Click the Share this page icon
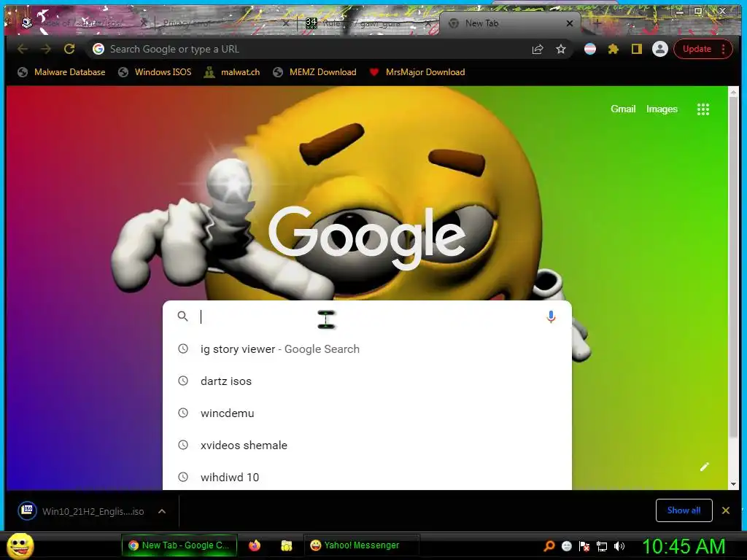Image resolution: width=747 pixels, height=560 pixels. tap(538, 49)
